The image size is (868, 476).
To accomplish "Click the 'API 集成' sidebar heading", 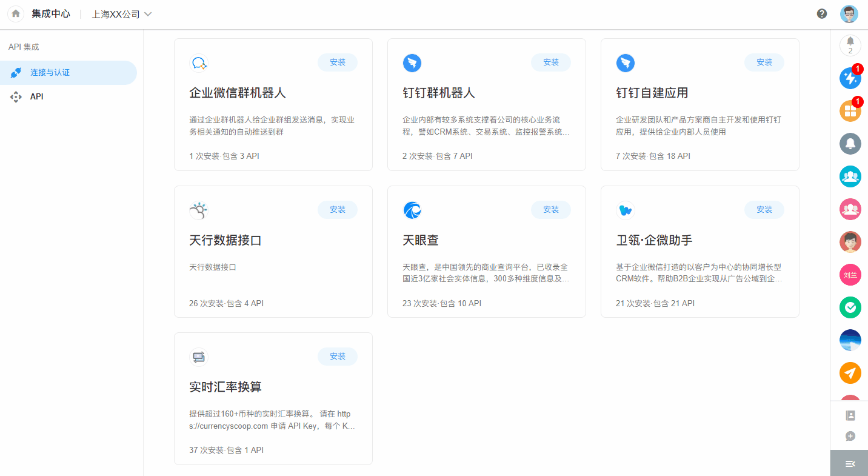I will point(24,47).
